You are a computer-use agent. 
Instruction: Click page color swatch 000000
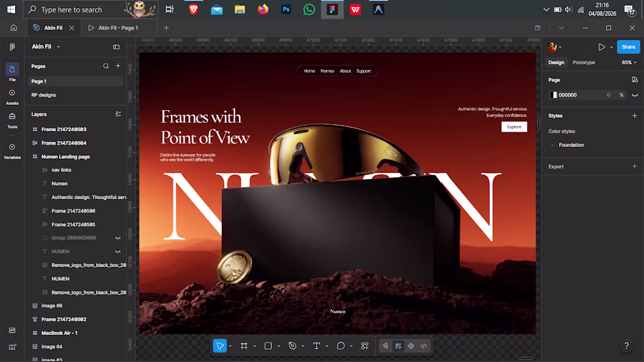click(x=554, y=95)
